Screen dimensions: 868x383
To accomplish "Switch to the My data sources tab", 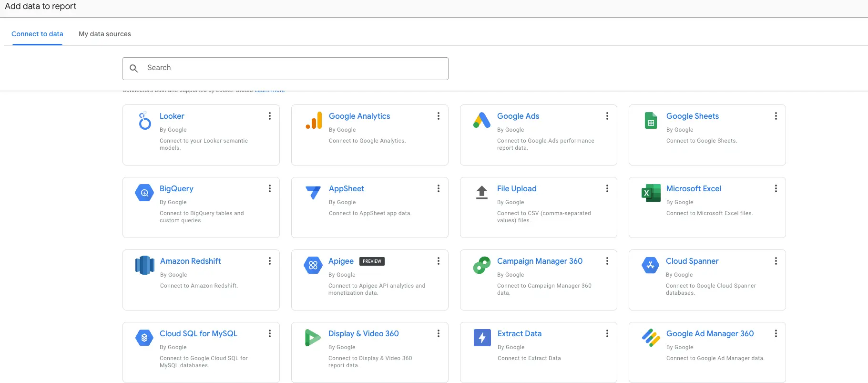I will click(105, 34).
